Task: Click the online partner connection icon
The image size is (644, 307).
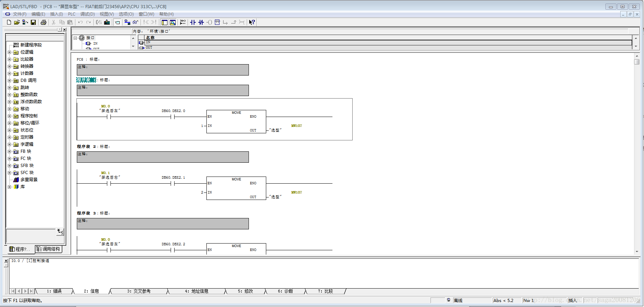Action: [x=127, y=22]
